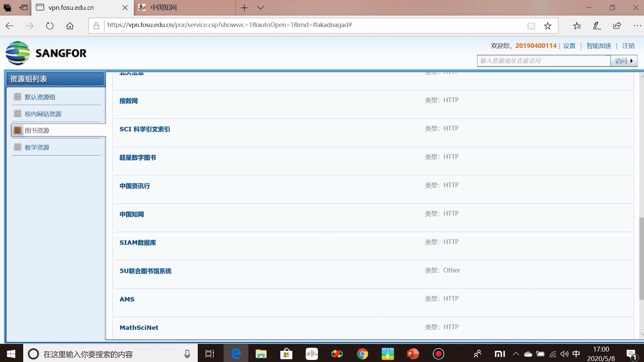Add page to favorites star icon

tap(548, 26)
